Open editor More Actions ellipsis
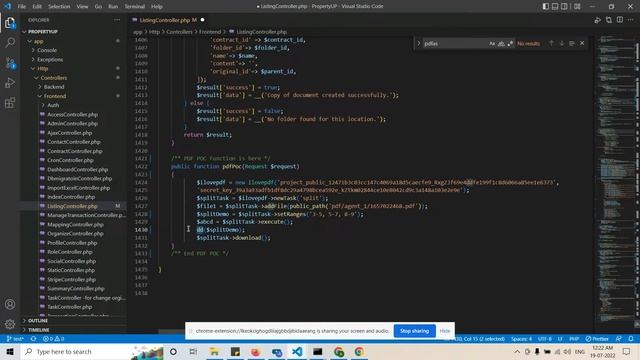Image resolution: width=640 pixels, height=360 pixels. click(x=631, y=20)
